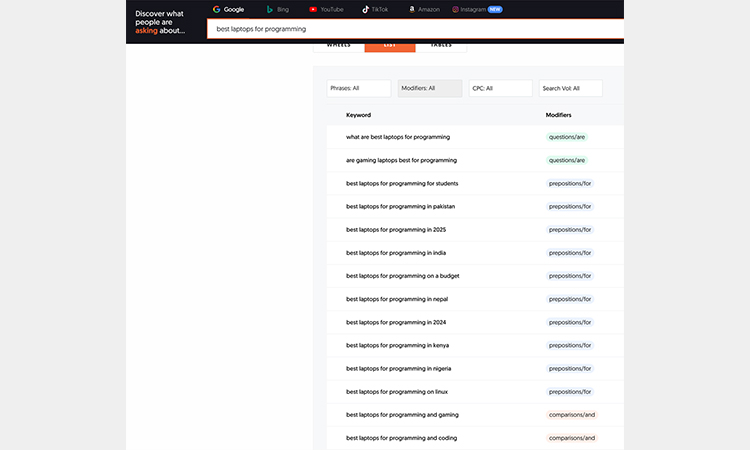Select the Google search source icon
Image resolution: width=750 pixels, height=450 pixels.
pos(217,9)
